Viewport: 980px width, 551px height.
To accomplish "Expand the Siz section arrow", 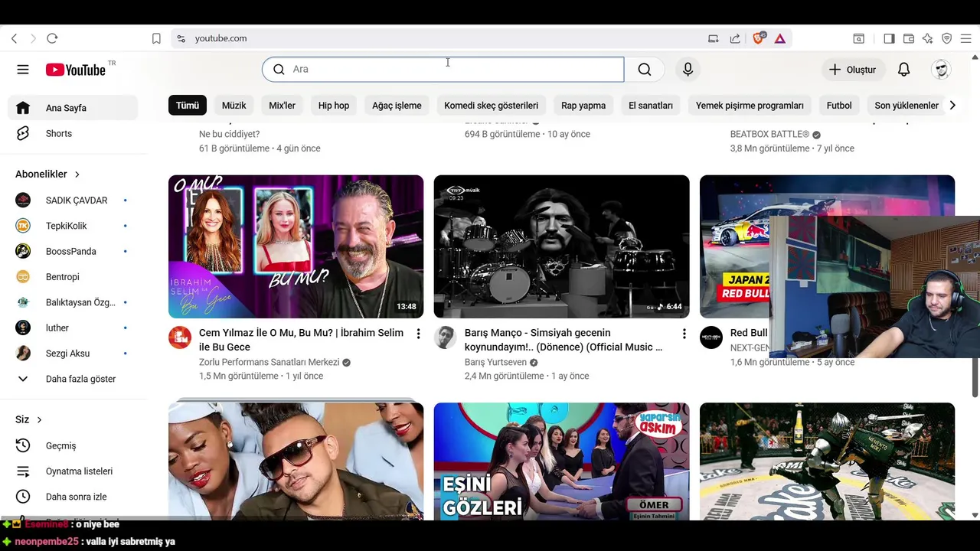I will [x=39, y=420].
